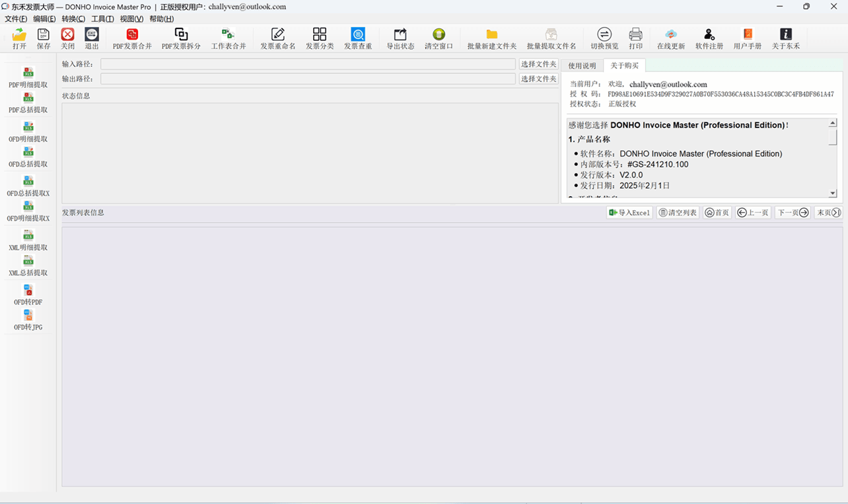Click the info panel scrollbar thumb

click(832, 137)
